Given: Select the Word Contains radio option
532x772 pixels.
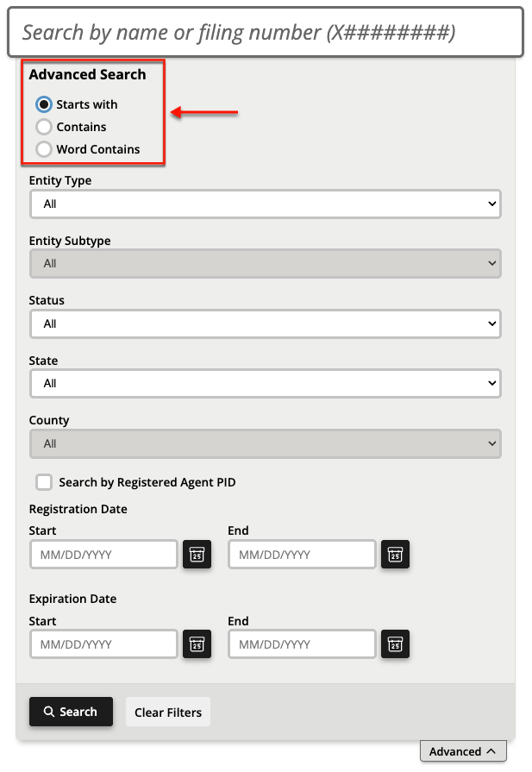Looking at the screenshot, I should click(44, 149).
